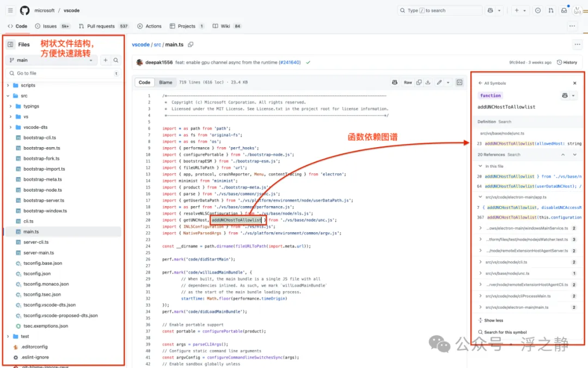Expand src/vs/code/node/cli.ts references
This screenshot has height=368, width=588.
[480, 262]
